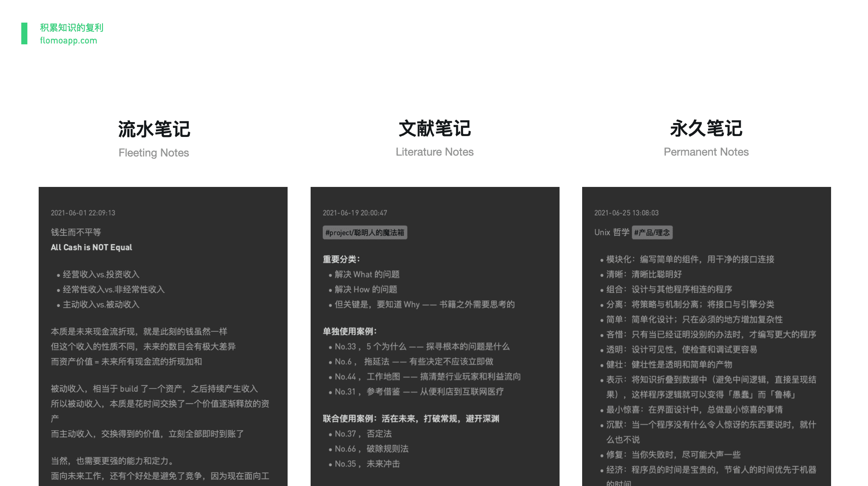Click the 2021-06-19 20:00:47 timestamp
The width and height of the screenshot is (868, 486).
point(354,213)
